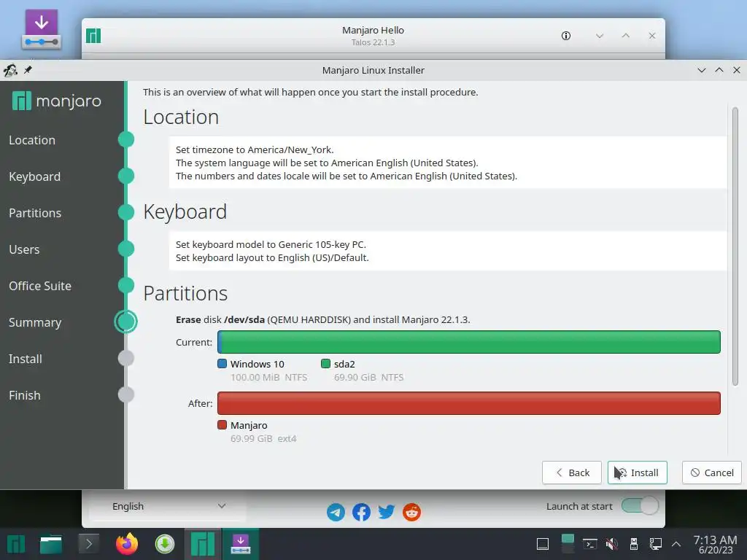Click the "Set timezone to America/New_York" line
The width and height of the screenshot is (747, 560).
click(x=255, y=149)
